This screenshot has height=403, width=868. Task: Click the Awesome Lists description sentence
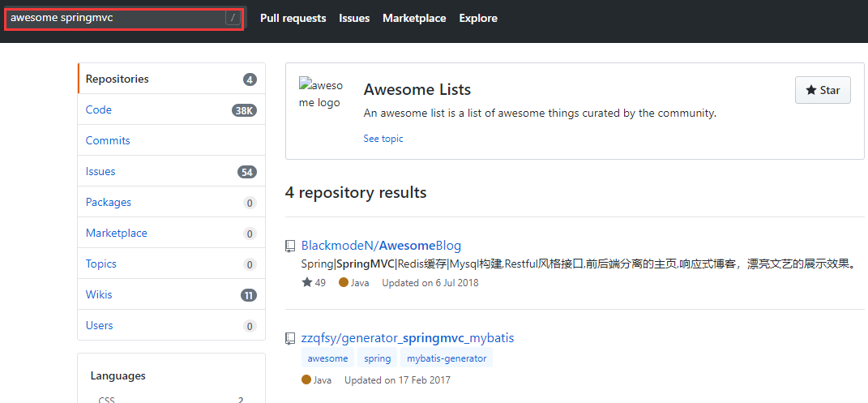540,114
